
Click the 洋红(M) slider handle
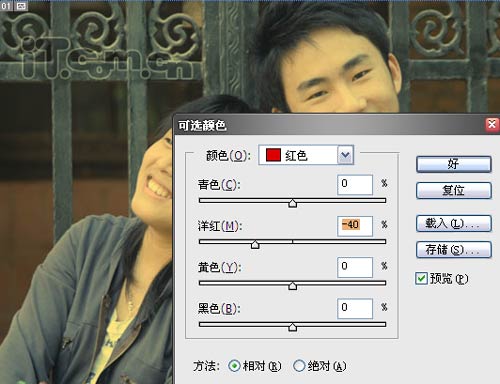click(x=255, y=244)
